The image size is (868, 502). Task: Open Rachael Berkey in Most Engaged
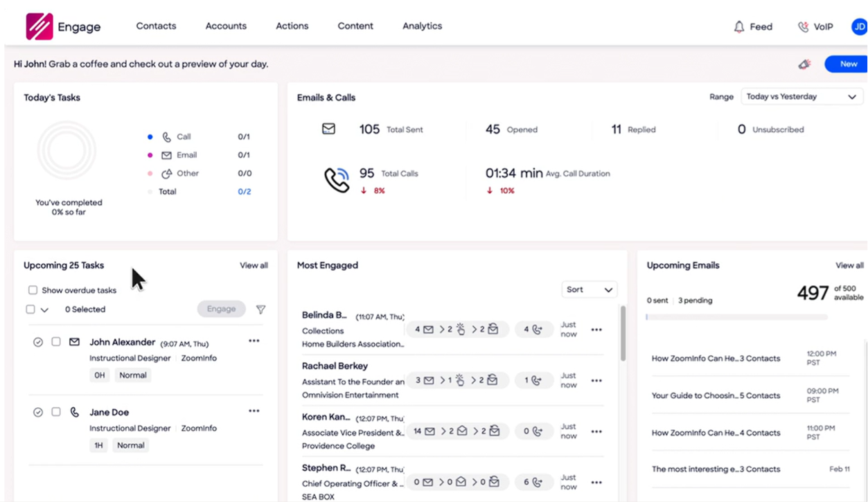tap(335, 366)
